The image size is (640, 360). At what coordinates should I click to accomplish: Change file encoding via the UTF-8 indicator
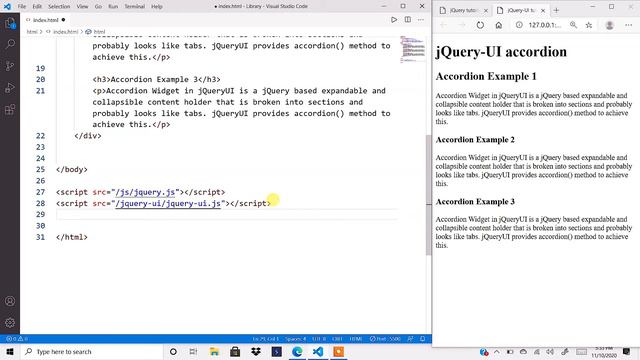[319, 339]
